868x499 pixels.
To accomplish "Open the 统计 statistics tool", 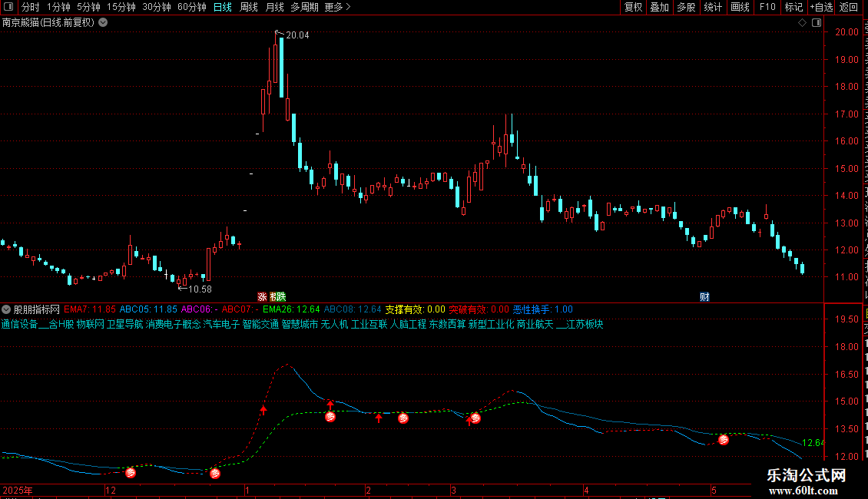I will point(712,7).
